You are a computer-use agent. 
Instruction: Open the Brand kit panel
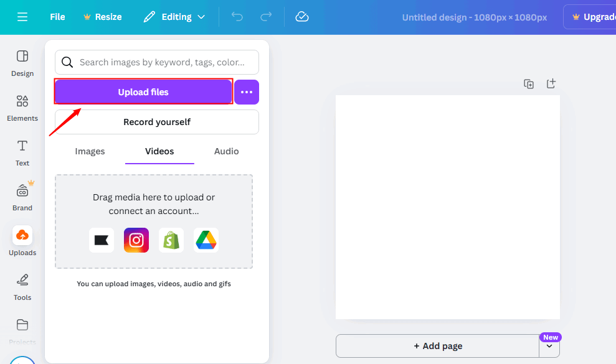point(22,197)
